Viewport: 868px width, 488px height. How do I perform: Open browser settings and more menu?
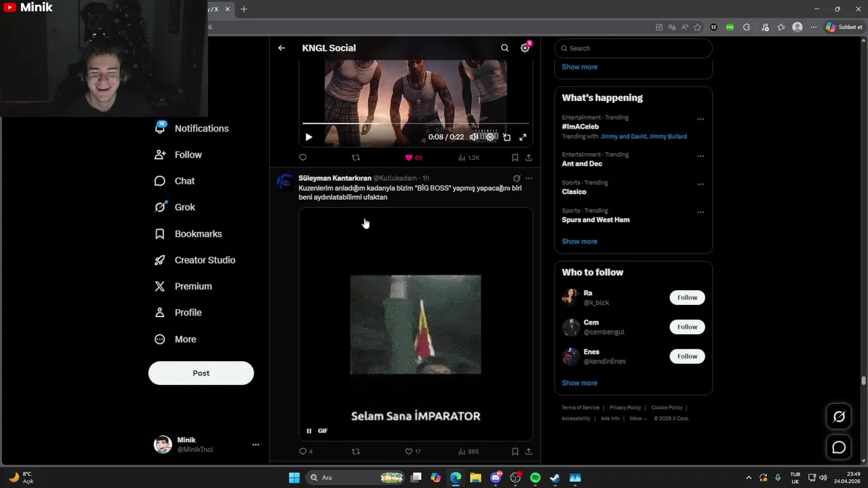(x=813, y=27)
